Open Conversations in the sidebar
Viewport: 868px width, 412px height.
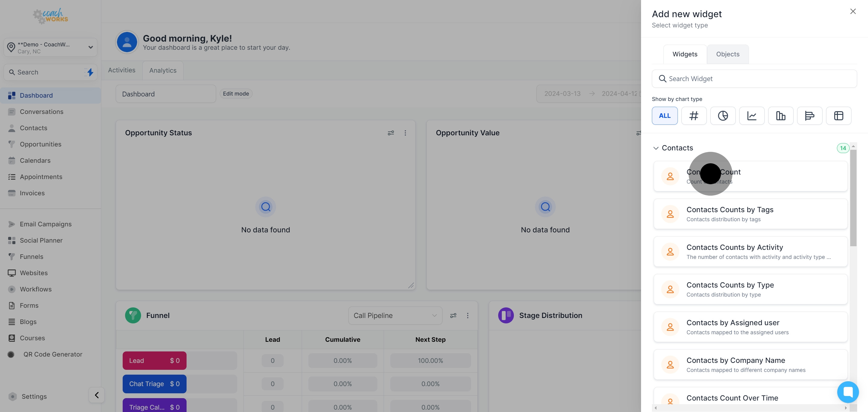(x=42, y=112)
